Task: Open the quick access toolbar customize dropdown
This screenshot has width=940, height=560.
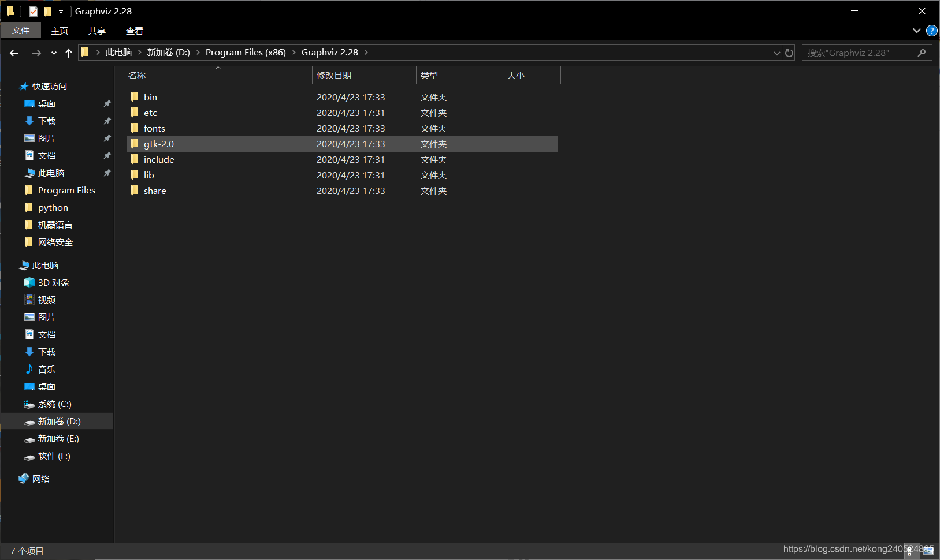Action: click(x=61, y=12)
